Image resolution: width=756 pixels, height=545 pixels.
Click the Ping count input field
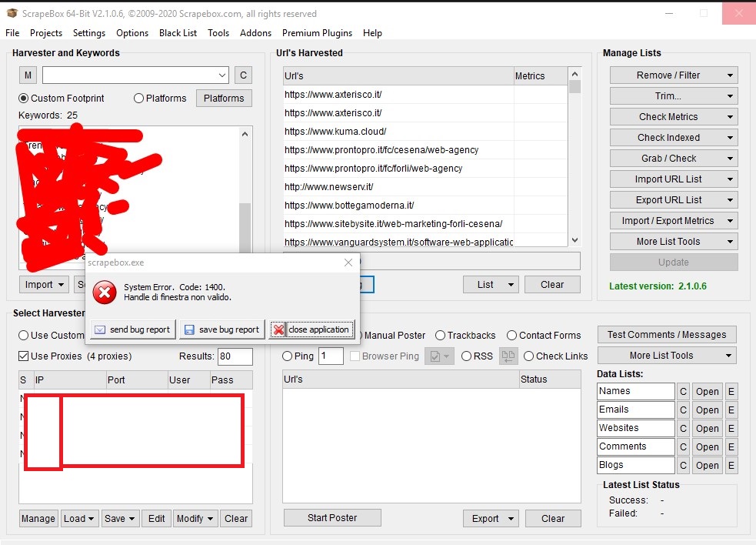coord(331,356)
